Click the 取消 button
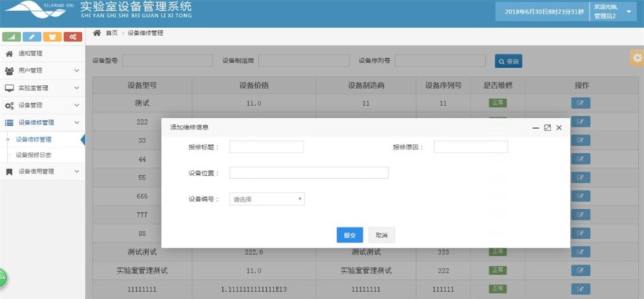Screen dimensions: 644x299 tap(381, 235)
